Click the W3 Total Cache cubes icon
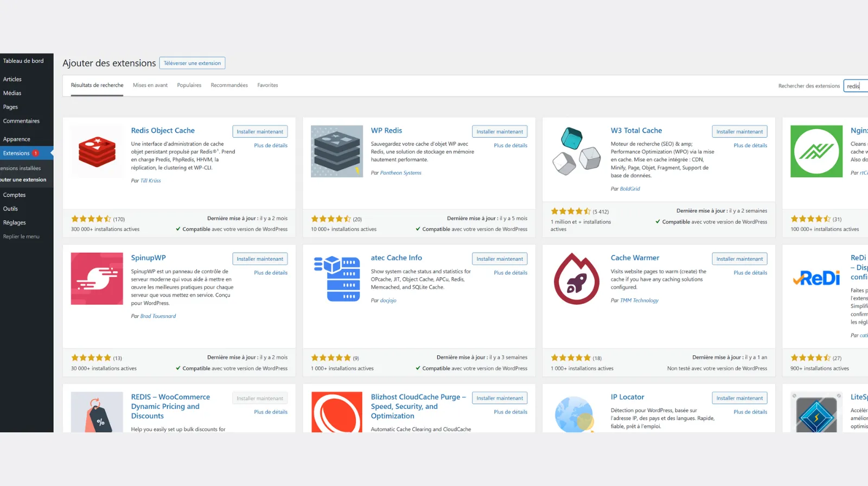The image size is (868, 486). pyautogui.click(x=576, y=151)
